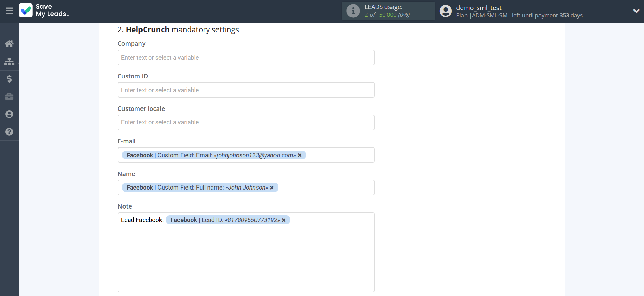Click the demo_sml_test account name

click(478, 8)
